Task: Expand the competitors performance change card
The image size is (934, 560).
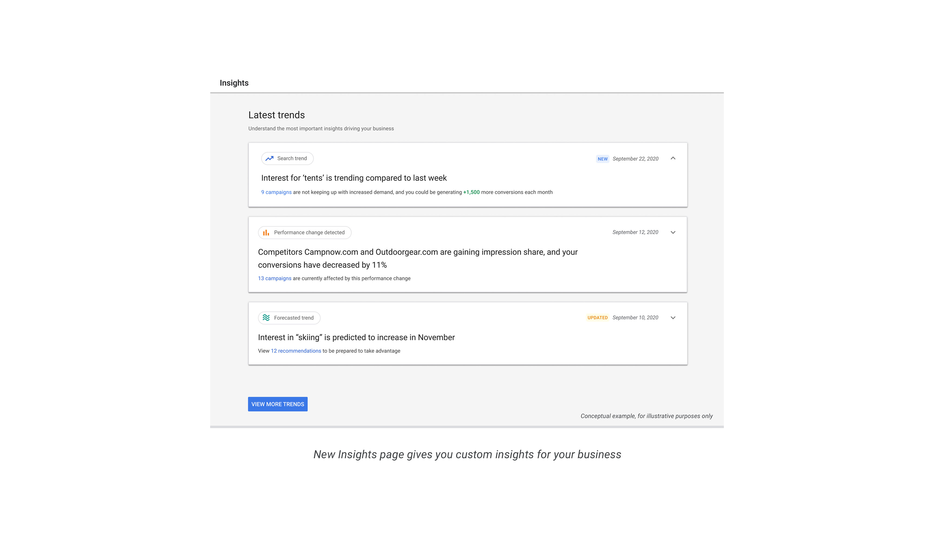Action: click(x=673, y=232)
